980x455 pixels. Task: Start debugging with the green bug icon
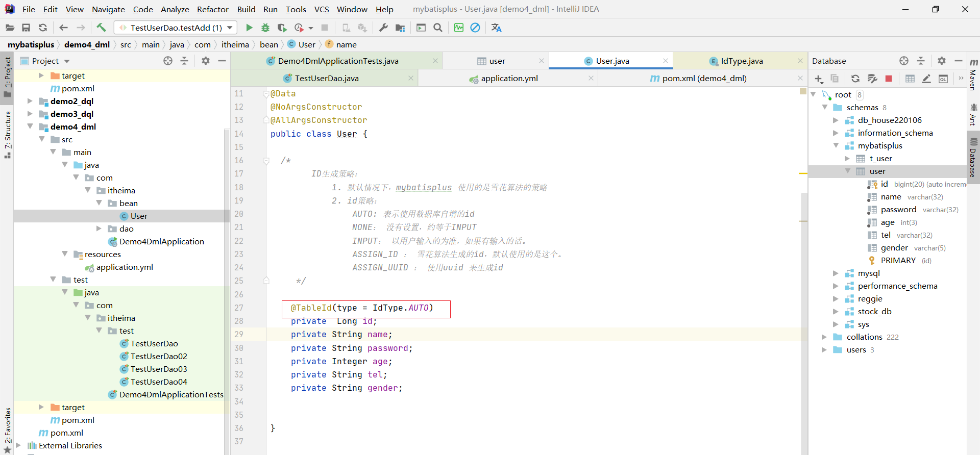(x=265, y=28)
